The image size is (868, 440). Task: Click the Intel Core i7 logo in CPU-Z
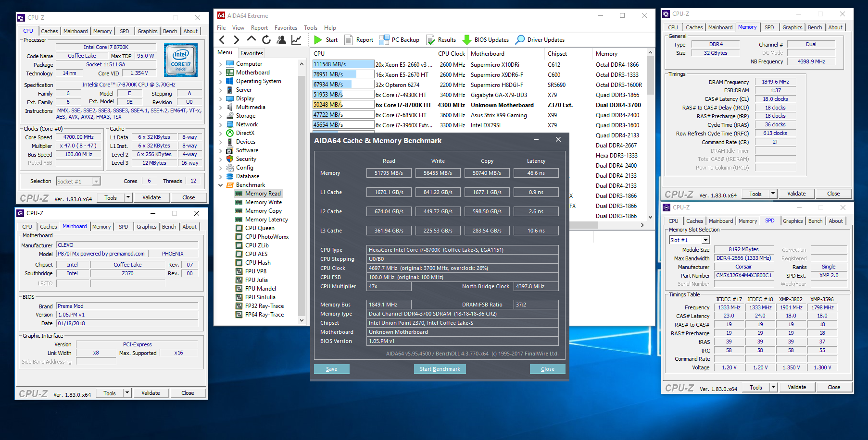181,61
